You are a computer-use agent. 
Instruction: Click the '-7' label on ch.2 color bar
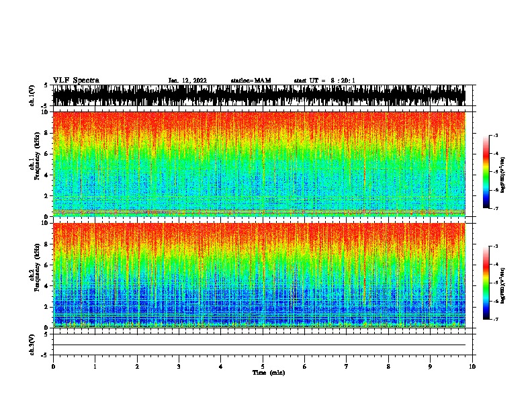tap(495, 319)
